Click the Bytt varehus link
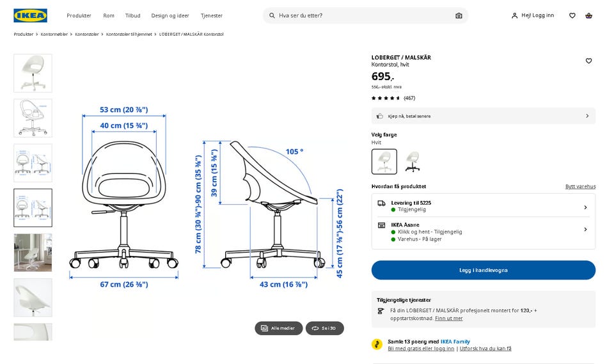614x364 pixels. (x=580, y=187)
